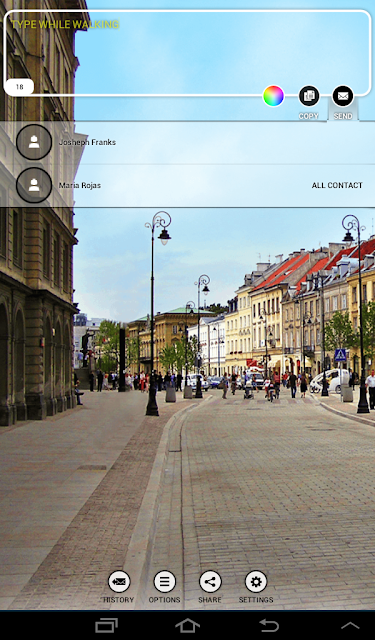Viewport: 375px width, 640px height.
Task: Choose the Josheph Franks name entry
Action: pos(87,142)
